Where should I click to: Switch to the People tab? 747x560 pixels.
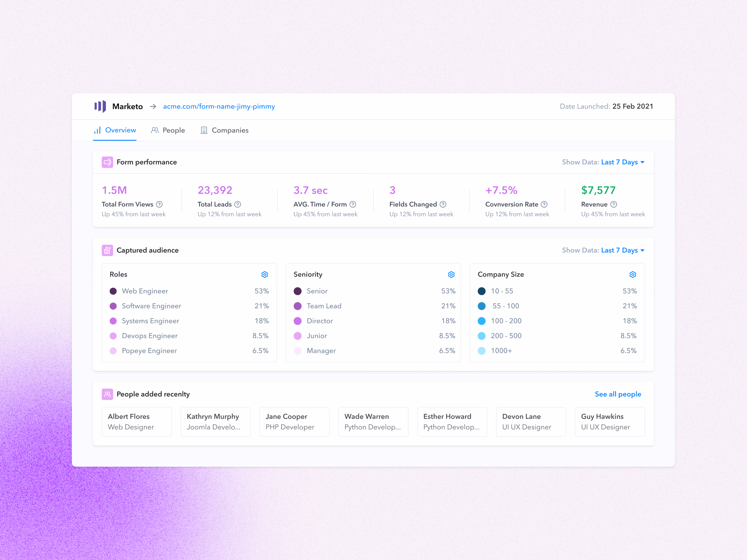tap(168, 130)
